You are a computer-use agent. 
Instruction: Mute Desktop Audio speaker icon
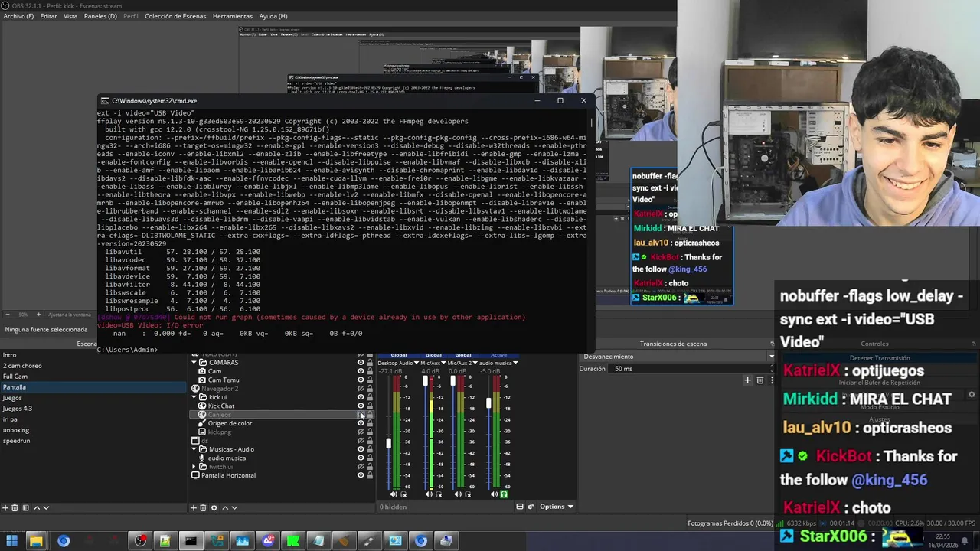tap(394, 494)
